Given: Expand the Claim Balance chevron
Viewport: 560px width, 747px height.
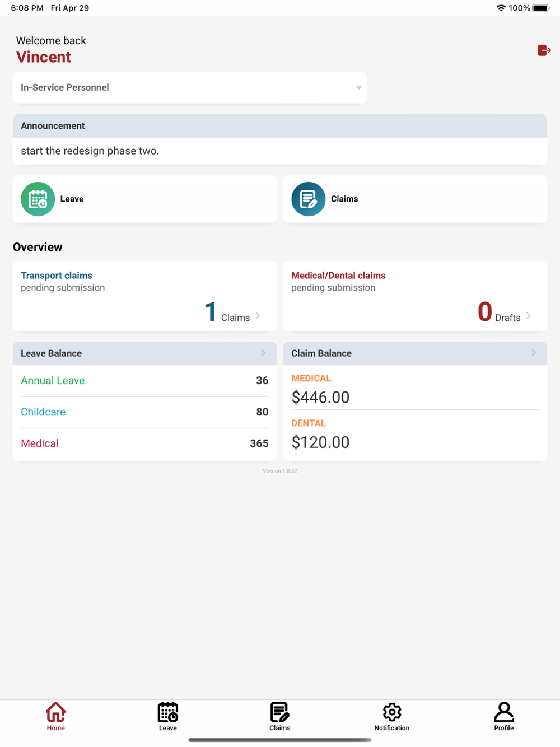Looking at the screenshot, I should (x=533, y=353).
